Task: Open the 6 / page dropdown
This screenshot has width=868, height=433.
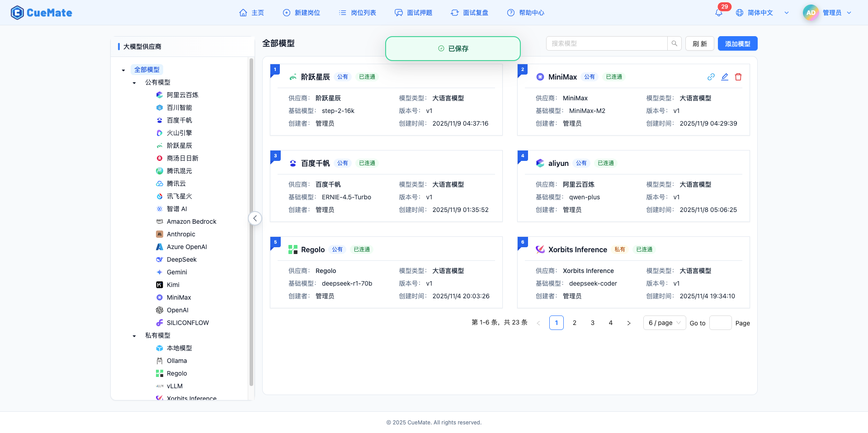Action: [x=664, y=323]
